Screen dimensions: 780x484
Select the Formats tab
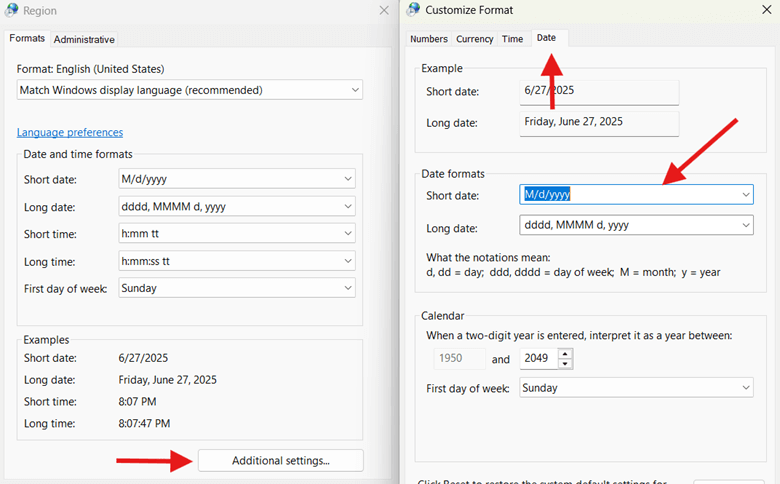click(x=27, y=38)
